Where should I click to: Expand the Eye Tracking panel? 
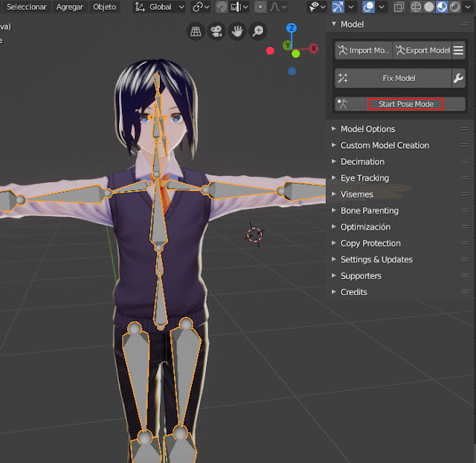pos(334,178)
